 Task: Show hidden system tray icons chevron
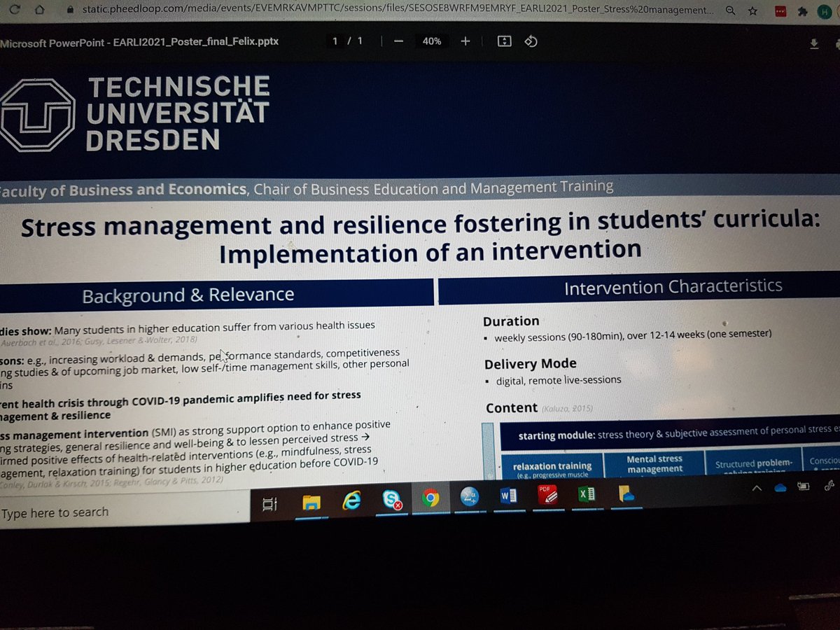pos(757,489)
